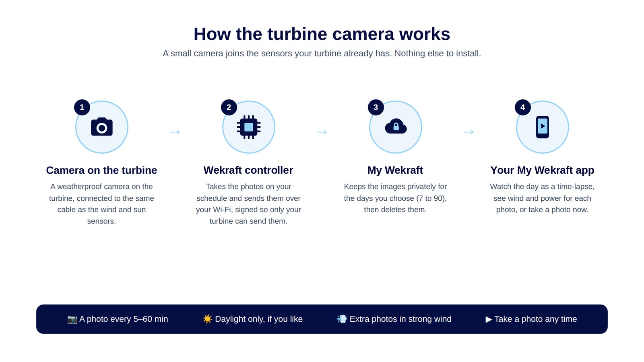Click camera emoji beside "A photo every 5–60 min"
This screenshot has height=362, width=644.
pyautogui.click(x=72, y=319)
